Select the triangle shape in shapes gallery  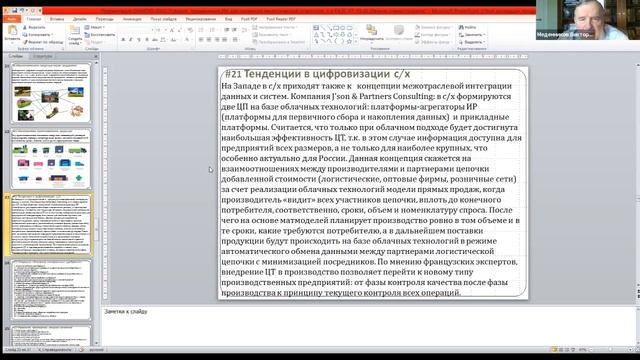(316, 35)
